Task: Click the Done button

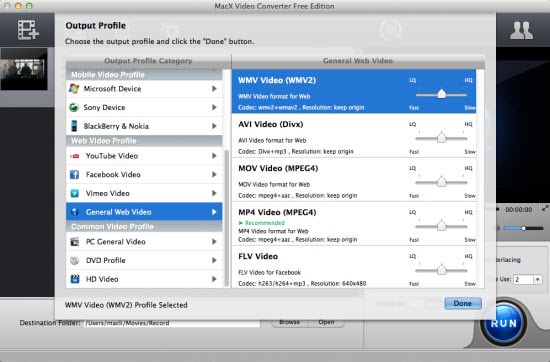Action: click(463, 303)
